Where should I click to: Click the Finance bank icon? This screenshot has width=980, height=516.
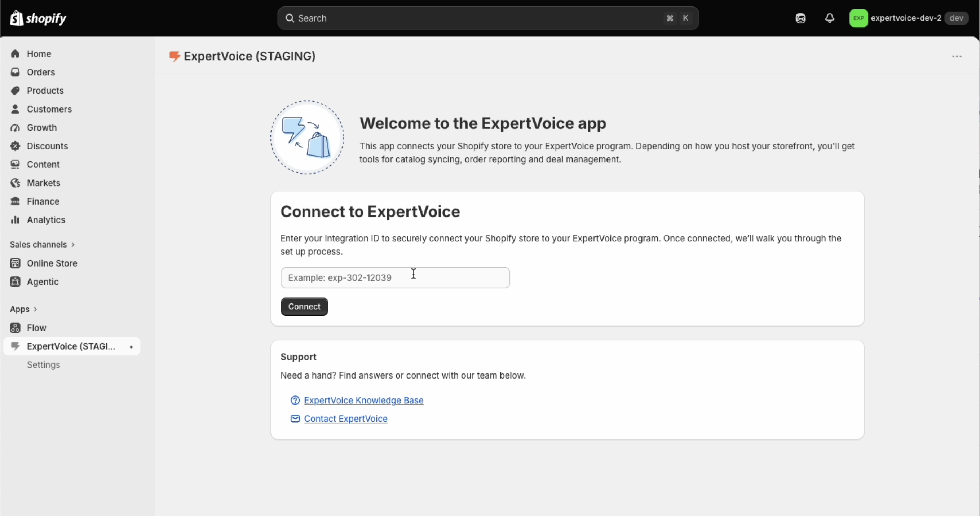15,201
